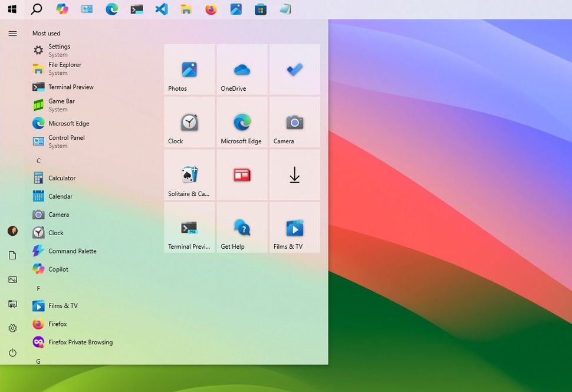
Task: Open Microsoft Store from the taskbar
Action: (261, 9)
